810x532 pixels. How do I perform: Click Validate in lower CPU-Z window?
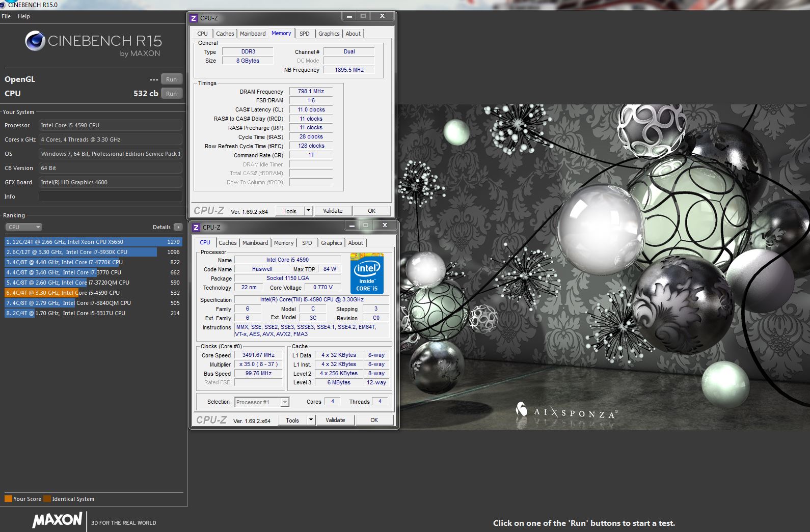point(335,420)
